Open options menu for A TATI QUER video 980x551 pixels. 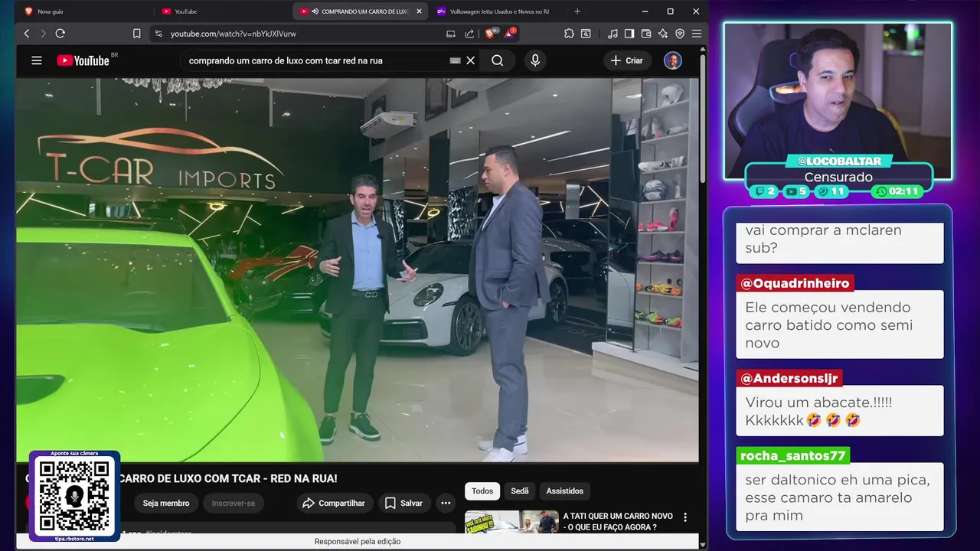(x=685, y=518)
